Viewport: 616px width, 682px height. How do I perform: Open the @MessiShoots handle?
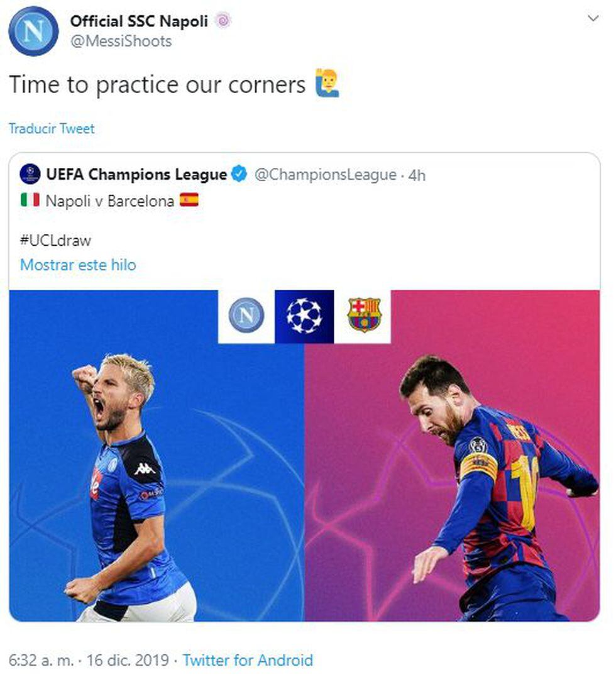(121, 41)
